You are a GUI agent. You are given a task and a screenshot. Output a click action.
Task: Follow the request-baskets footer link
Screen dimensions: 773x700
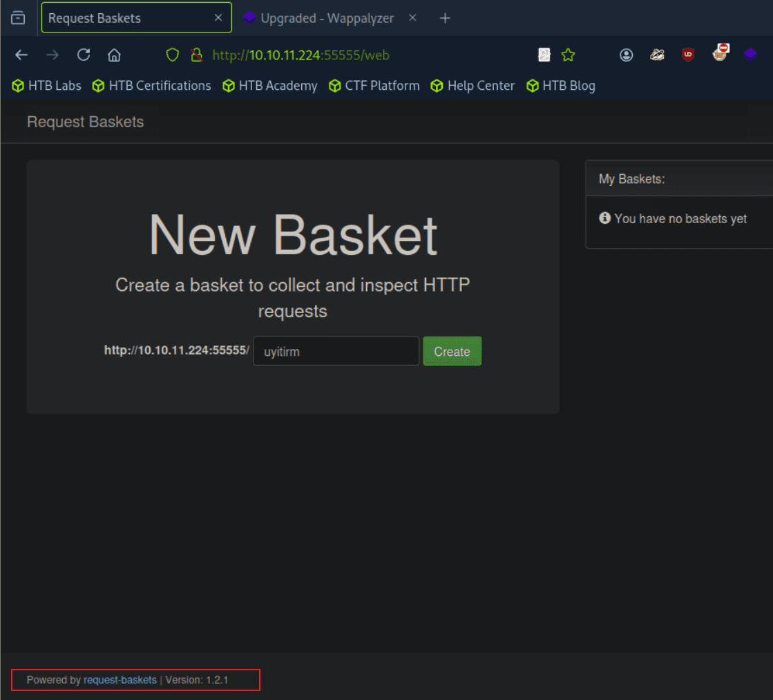point(120,680)
